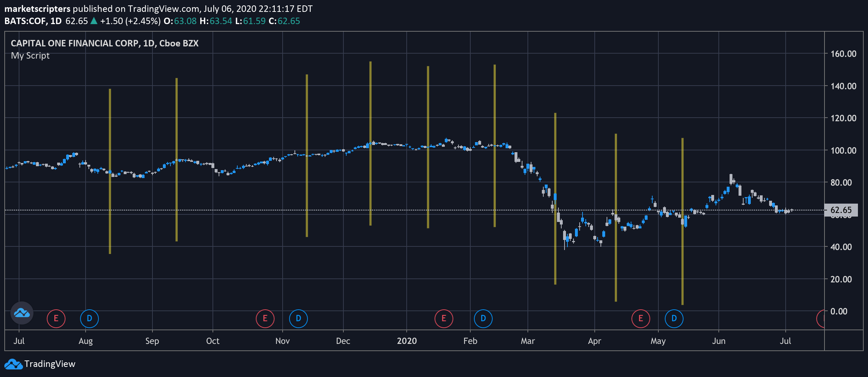Click the dividend "D" marker near November
The image size is (868, 377).
pos(298,318)
